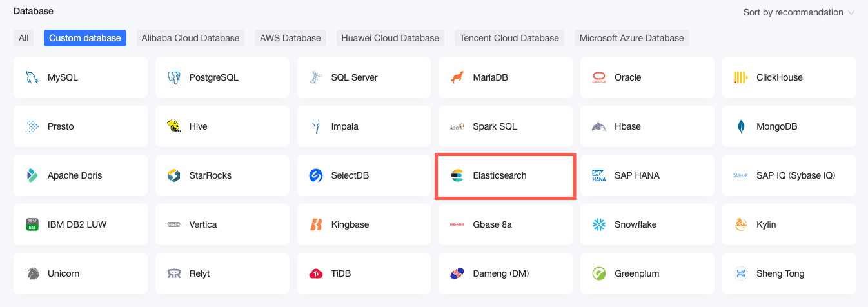Click the StarRocks label text
Image resolution: width=868 pixels, height=307 pixels.
click(210, 175)
